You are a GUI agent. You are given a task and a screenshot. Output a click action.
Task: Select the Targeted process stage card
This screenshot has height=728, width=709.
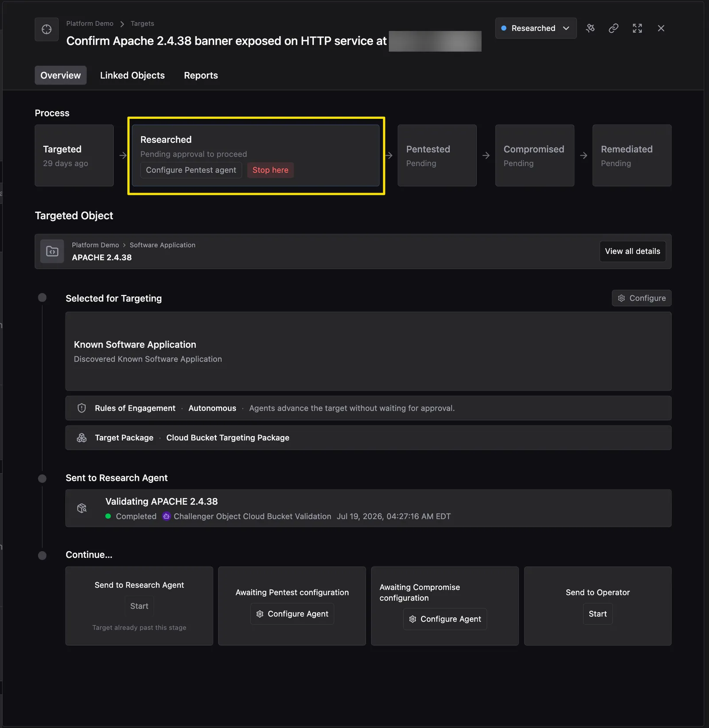point(74,156)
